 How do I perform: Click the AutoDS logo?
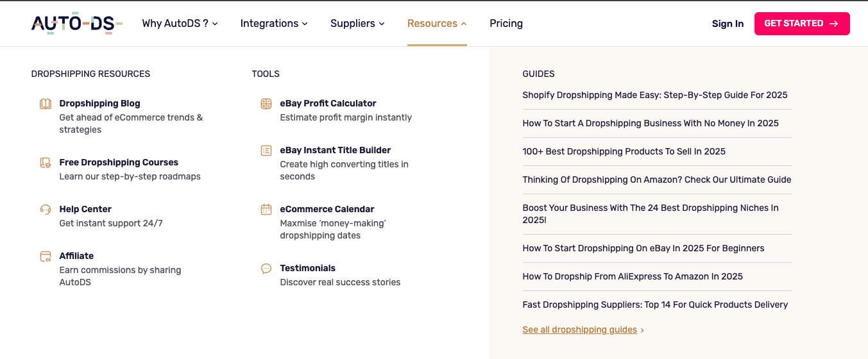pos(76,24)
